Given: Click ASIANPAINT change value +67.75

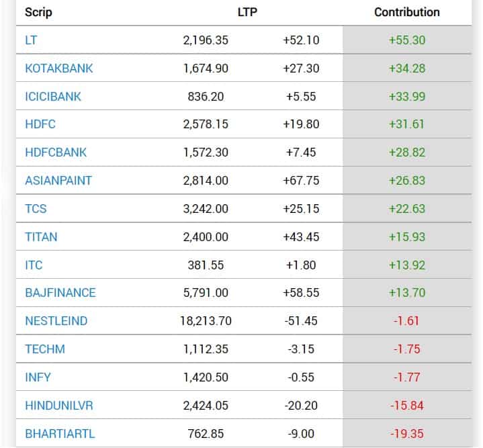Looking at the screenshot, I should [x=301, y=181].
